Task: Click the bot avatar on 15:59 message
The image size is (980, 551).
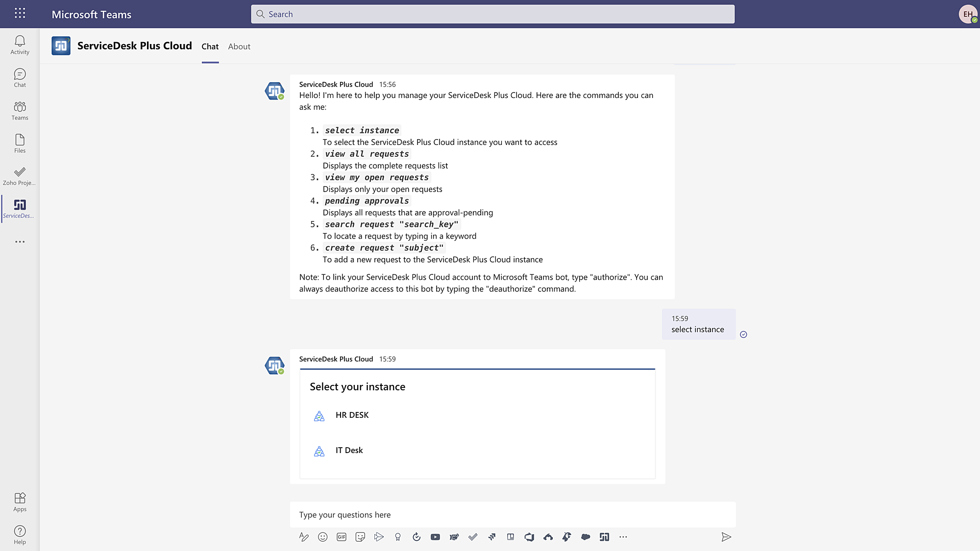Action: [x=274, y=365]
